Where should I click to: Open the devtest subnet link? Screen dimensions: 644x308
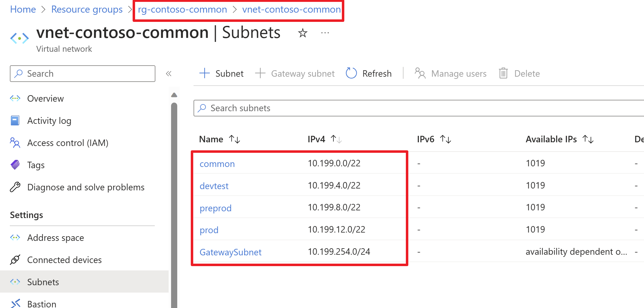click(x=214, y=186)
